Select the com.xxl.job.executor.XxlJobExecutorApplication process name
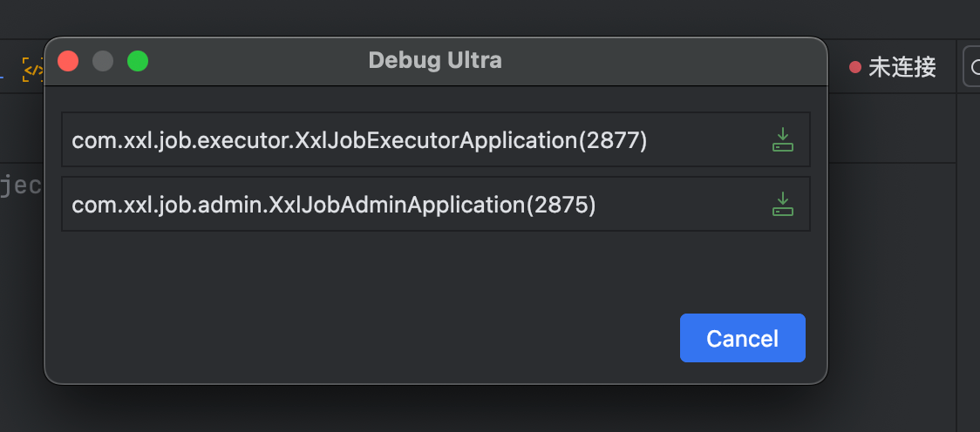 click(x=324, y=139)
